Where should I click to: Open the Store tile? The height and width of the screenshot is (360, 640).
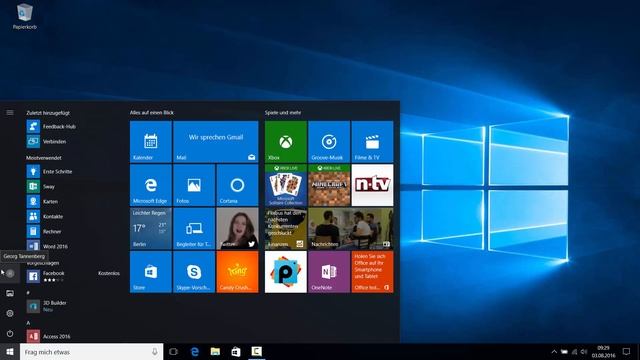tap(151, 272)
